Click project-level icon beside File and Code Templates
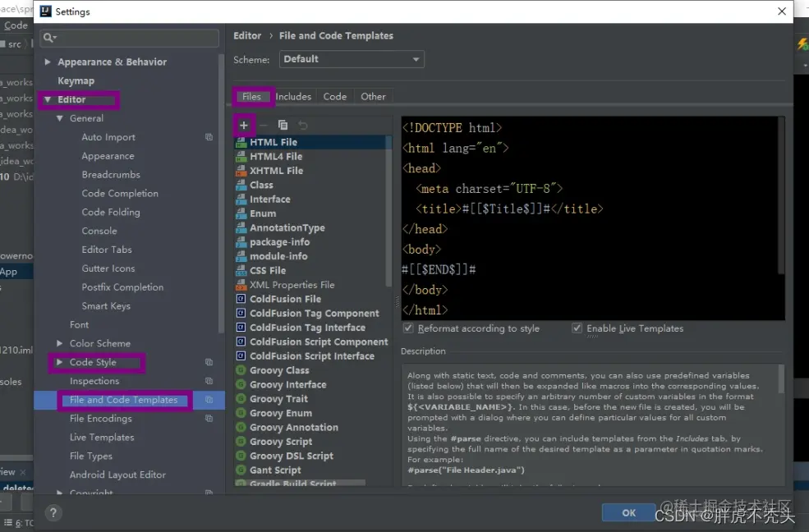809x532 pixels. tap(209, 400)
